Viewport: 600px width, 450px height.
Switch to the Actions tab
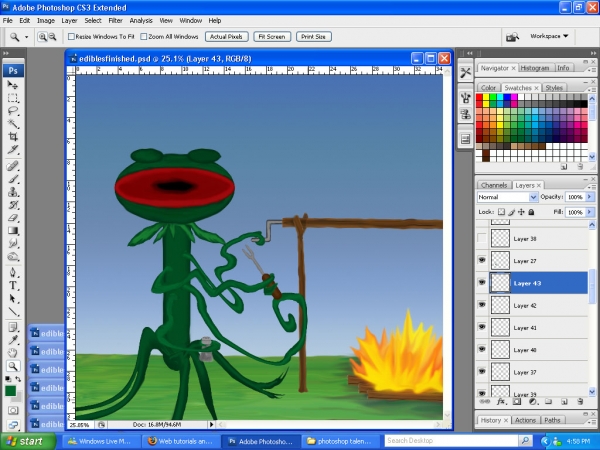525,420
